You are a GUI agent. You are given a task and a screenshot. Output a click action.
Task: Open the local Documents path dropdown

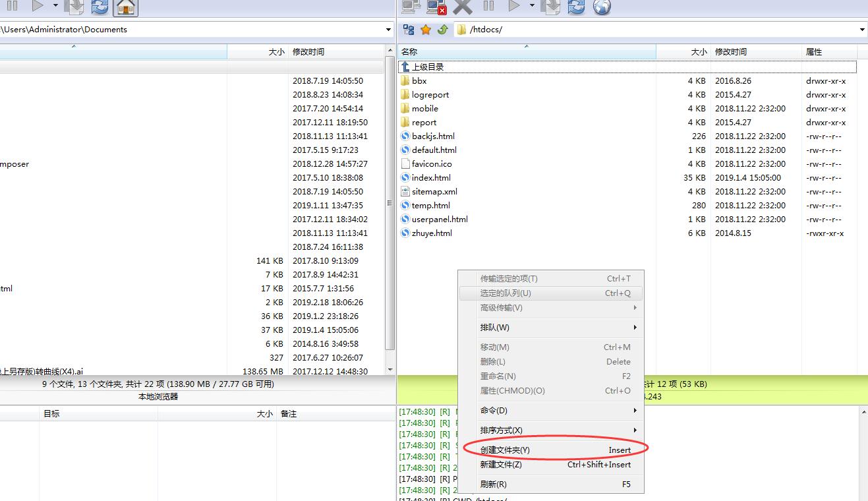point(388,30)
